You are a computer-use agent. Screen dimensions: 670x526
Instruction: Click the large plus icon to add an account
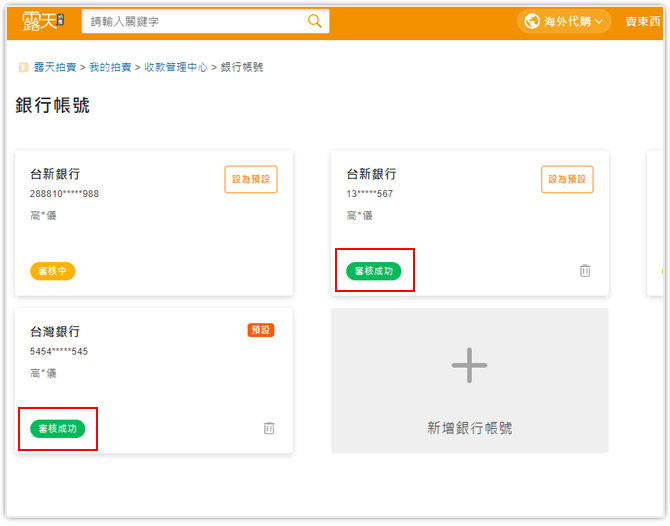[469, 366]
